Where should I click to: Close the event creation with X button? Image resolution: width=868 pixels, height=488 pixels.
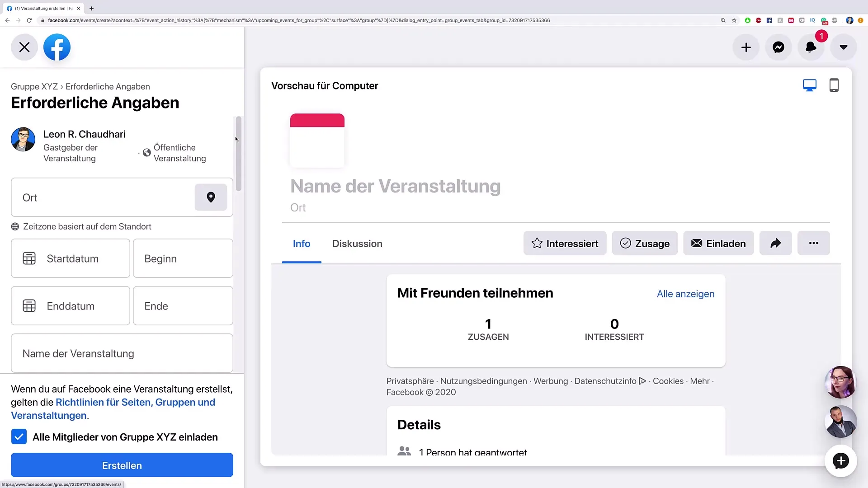pos(24,47)
